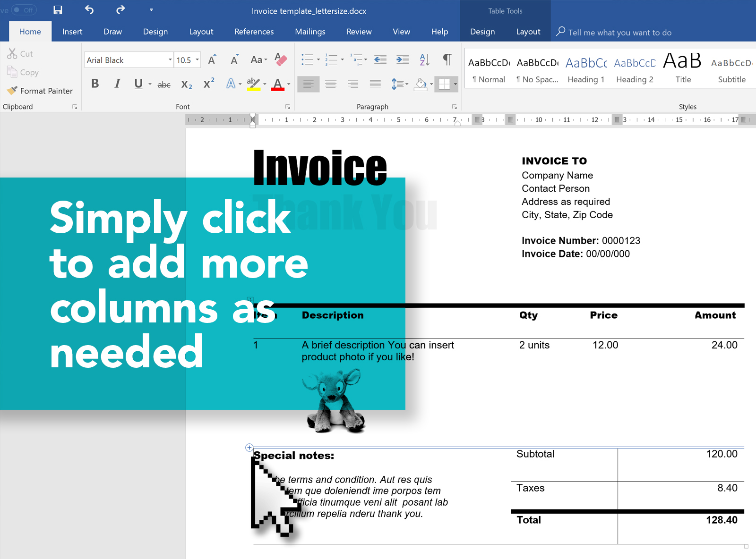Open the Mailings tab
756x559 pixels.
pos(310,32)
